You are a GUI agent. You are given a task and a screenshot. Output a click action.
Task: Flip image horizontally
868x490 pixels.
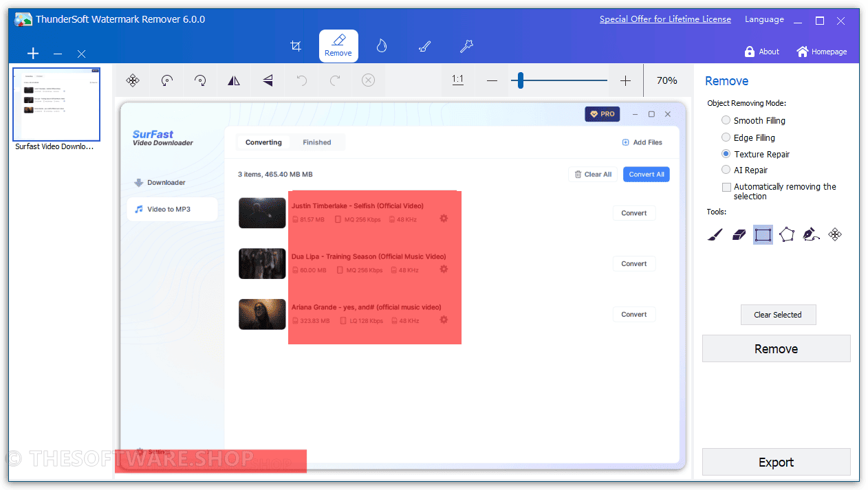234,80
